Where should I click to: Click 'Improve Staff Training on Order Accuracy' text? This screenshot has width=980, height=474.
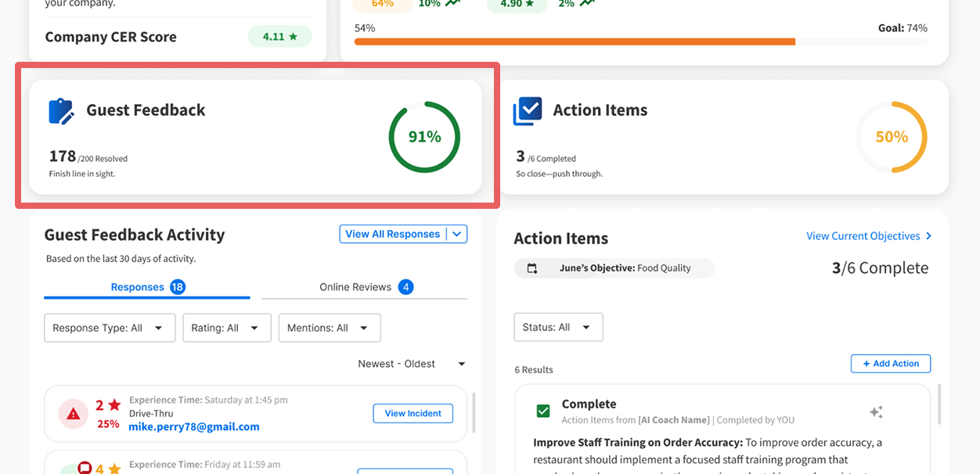pyautogui.click(x=636, y=443)
